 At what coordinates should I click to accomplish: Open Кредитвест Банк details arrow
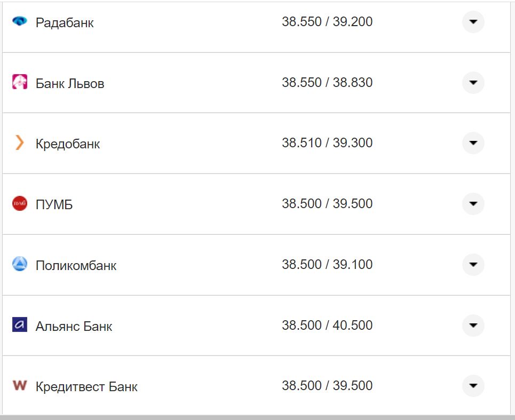point(473,386)
